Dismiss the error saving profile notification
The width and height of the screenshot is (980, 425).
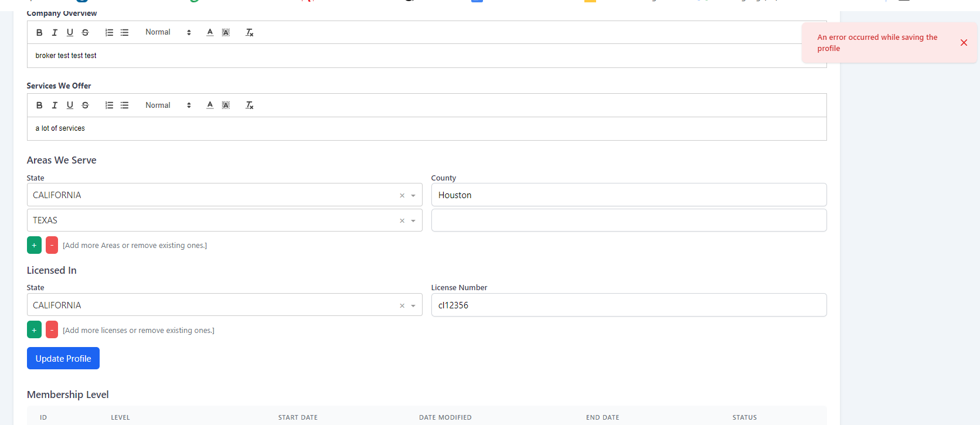click(x=964, y=43)
